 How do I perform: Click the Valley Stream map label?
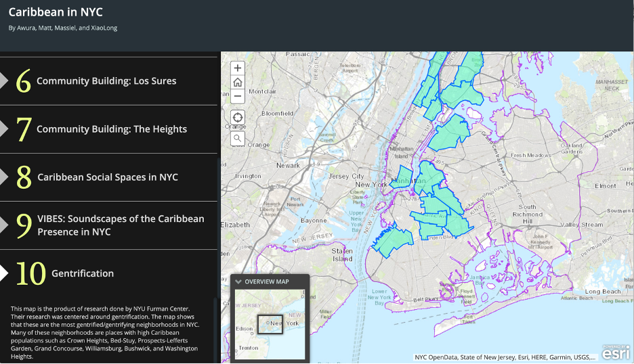click(x=581, y=225)
